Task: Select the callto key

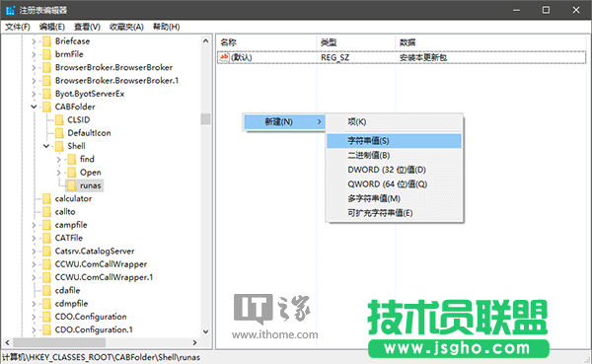Action: tap(65, 212)
